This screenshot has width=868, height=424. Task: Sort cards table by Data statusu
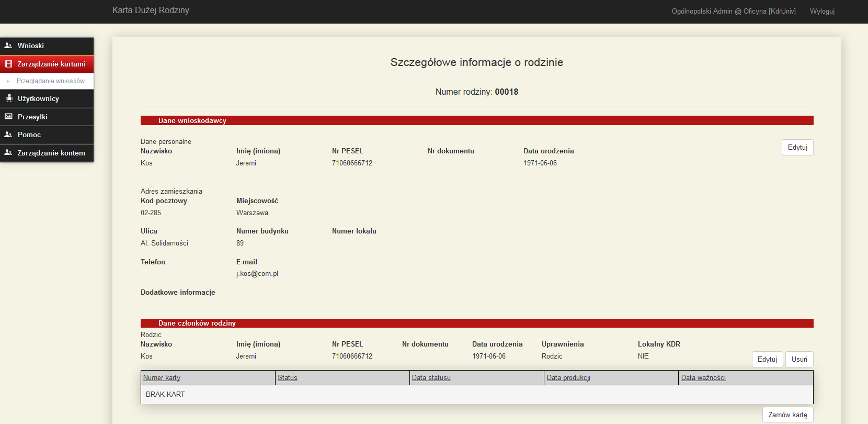[x=431, y=377]
